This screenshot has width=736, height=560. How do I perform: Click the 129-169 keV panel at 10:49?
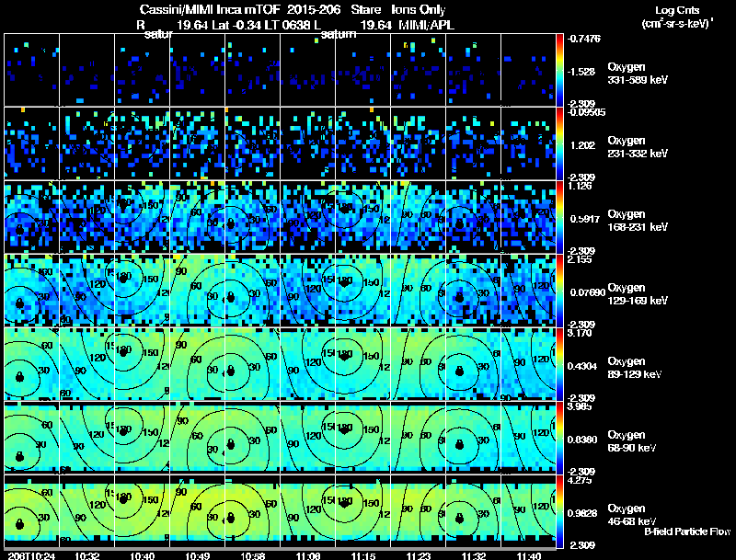(x=197, y=291)
